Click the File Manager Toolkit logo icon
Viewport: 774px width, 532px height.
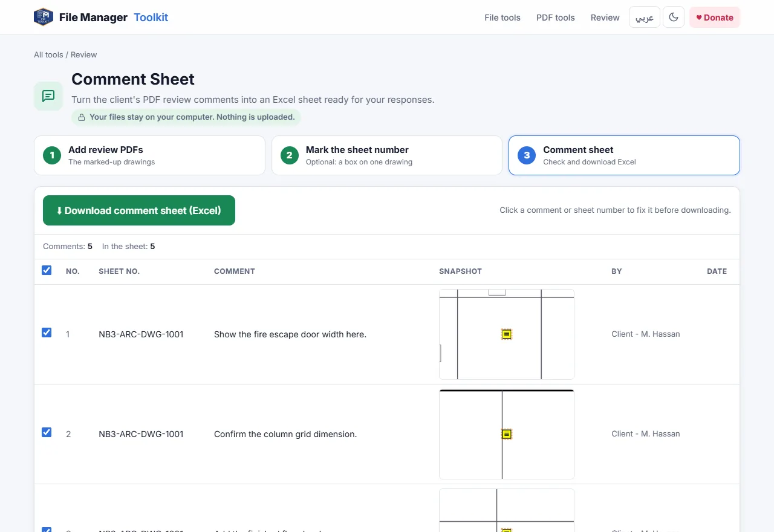pyautogui.click(x=44, y=17)
